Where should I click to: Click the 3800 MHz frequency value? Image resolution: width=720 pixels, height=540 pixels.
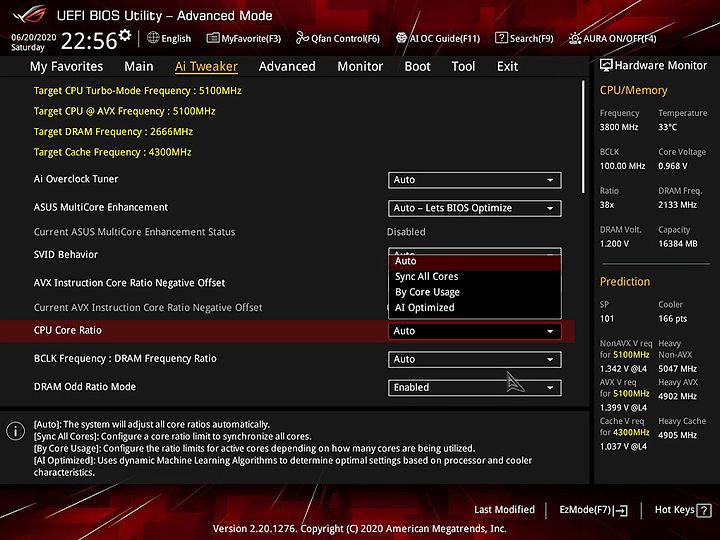click(x=619, y=127)
